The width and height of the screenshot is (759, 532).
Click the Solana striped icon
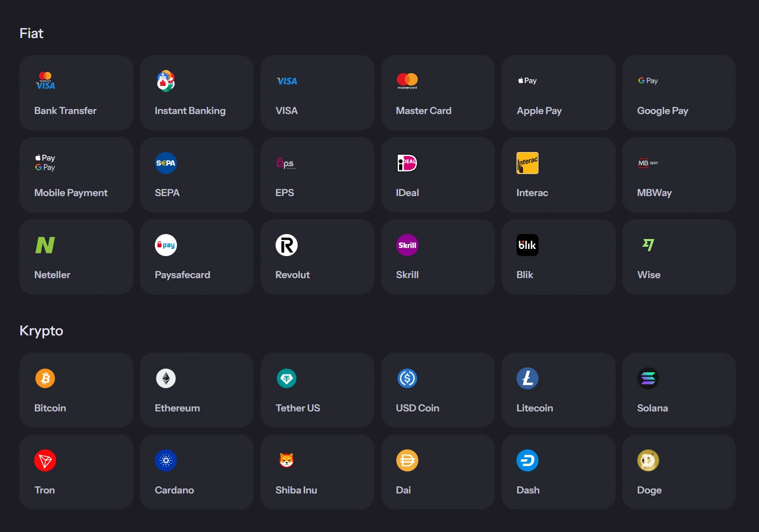pyautogui.click(x=648, y=378)
